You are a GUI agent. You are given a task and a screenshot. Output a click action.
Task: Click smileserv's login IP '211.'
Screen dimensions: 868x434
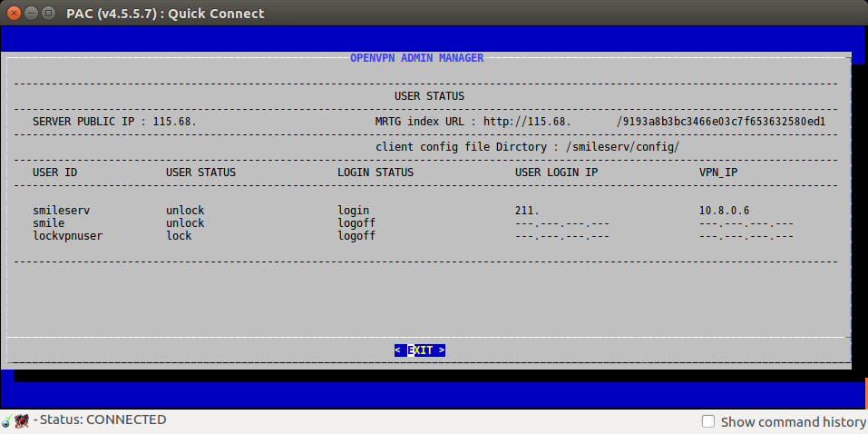click(x=527, y=211)
